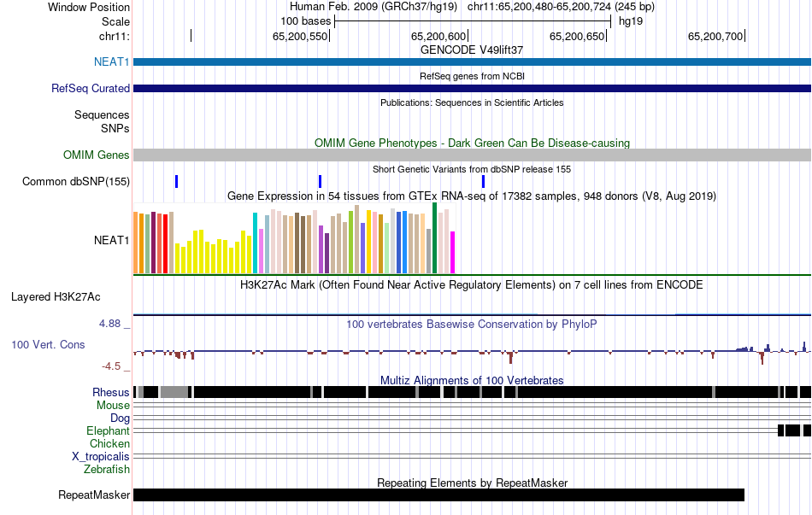This screenshot has height=515, width=812.
Task: Click the dark green GTEx tissue bar
Action: point(434,238)
